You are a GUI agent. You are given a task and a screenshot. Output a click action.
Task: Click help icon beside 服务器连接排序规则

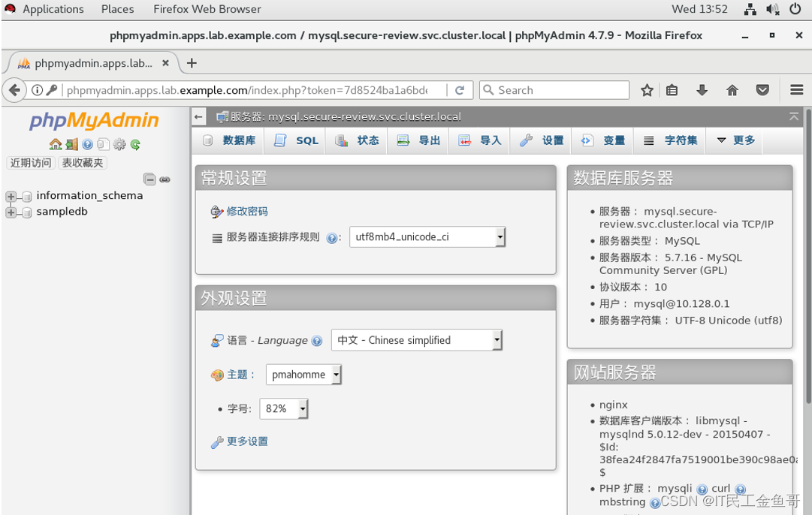tap(331, 238)
